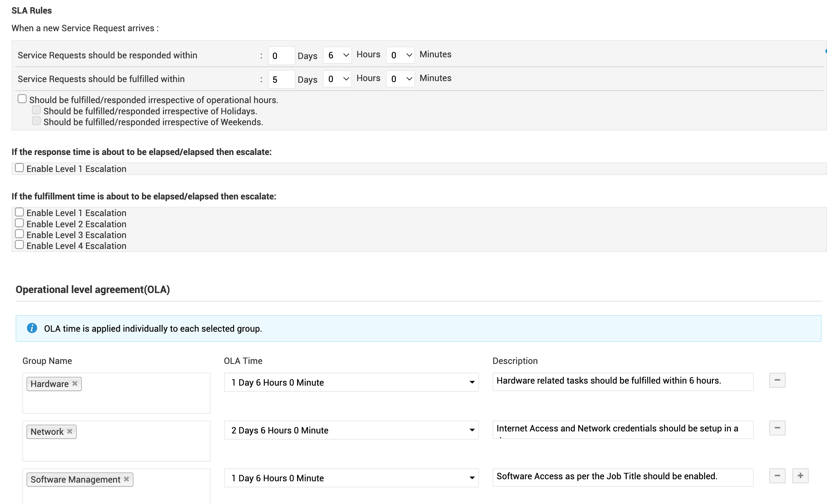Expand Network OLA Time 2 Days dropdown
Viewport: 827px width, 504px height.
[x=351, y=430]
